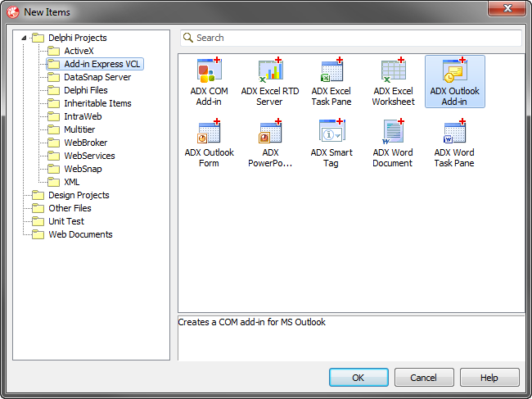Screen dimensions: 532x399
Task: Click the description text about MS Outlook
Action: point(252,322)
